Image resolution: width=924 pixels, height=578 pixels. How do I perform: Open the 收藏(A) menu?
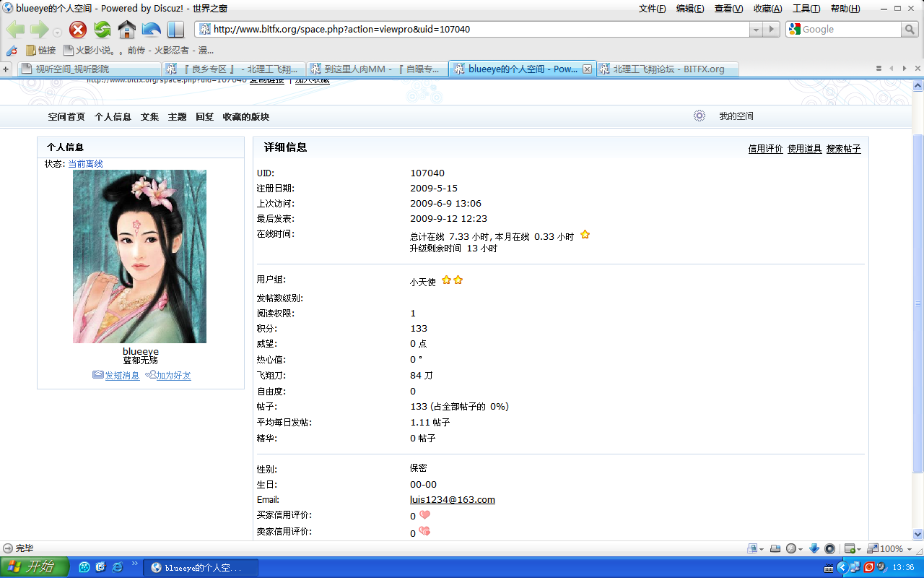767,9
